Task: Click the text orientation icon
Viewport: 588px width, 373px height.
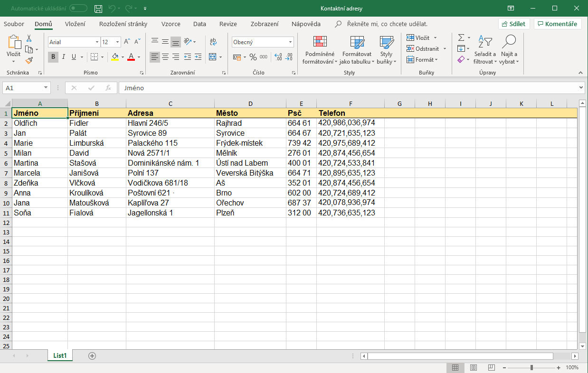Action: tap(188, 42)
